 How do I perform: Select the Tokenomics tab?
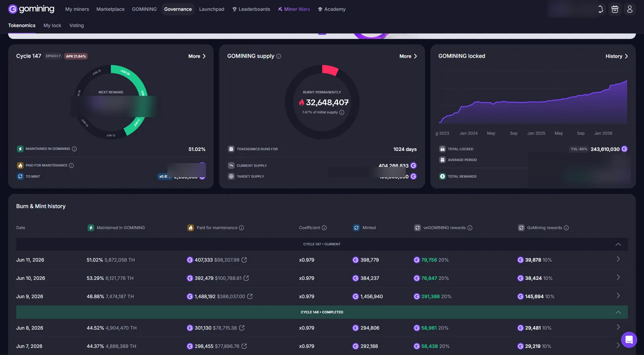click(x=22, y=25)
